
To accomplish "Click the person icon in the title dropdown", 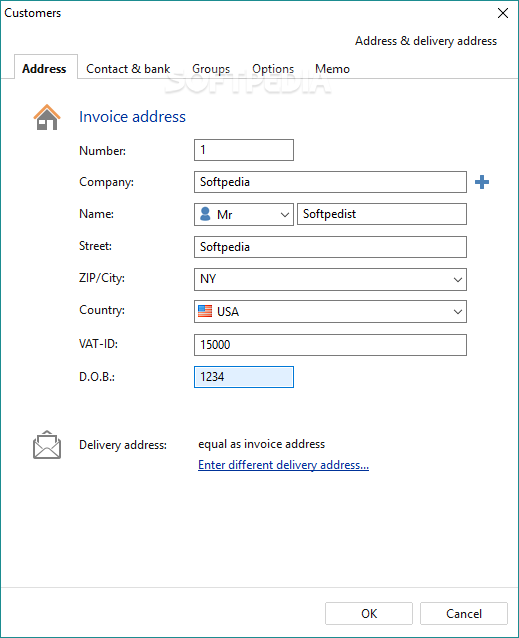I will (205, 214).
